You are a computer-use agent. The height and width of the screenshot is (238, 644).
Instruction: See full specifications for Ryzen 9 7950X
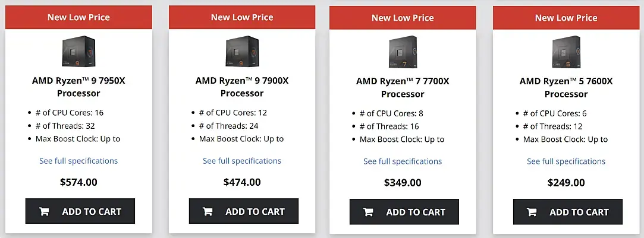point(78,161)
